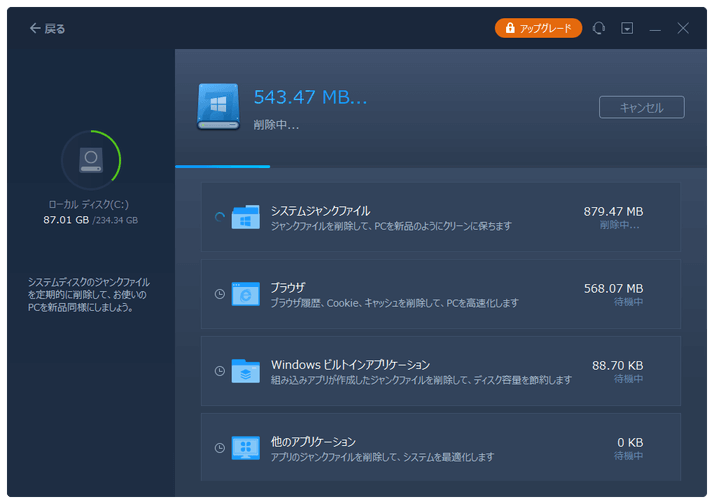Click the spinning loader beside システムジャンクファイル
The width and height of the screenshot is (714, 504).
click(x=220, y=217)
